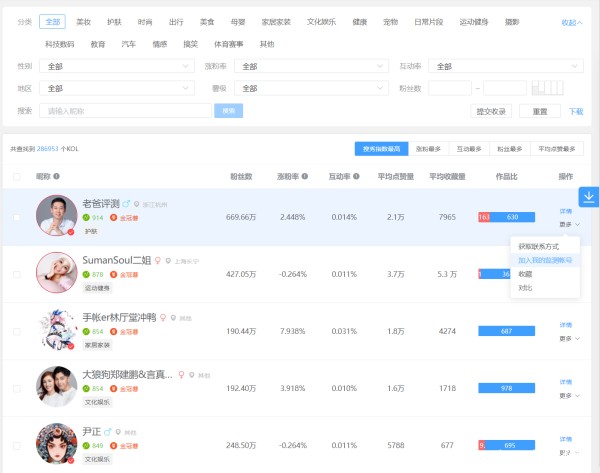This screenshot has width=600, height=473.
Task: Click the blue download arrow icon
Action: (x=588, y=197)
